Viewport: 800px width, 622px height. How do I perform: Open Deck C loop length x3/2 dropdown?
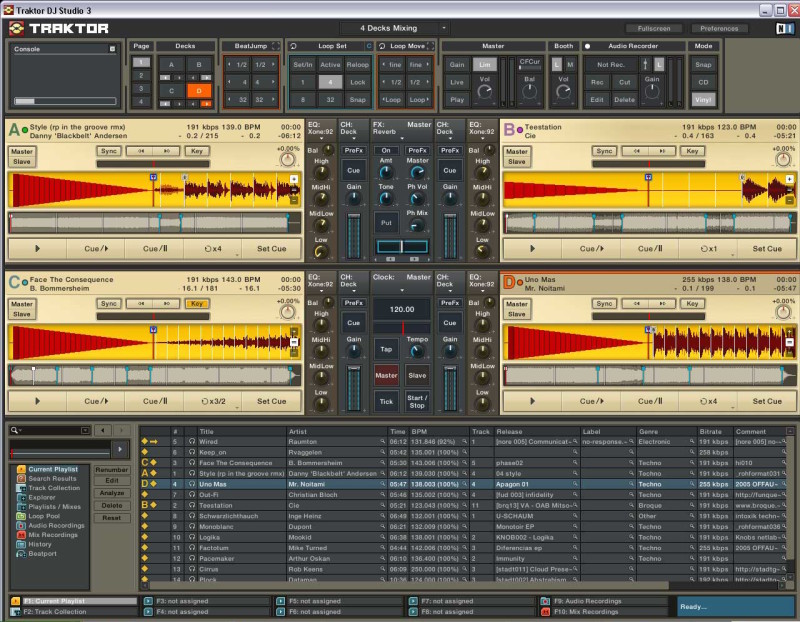[x=213, y=401]
